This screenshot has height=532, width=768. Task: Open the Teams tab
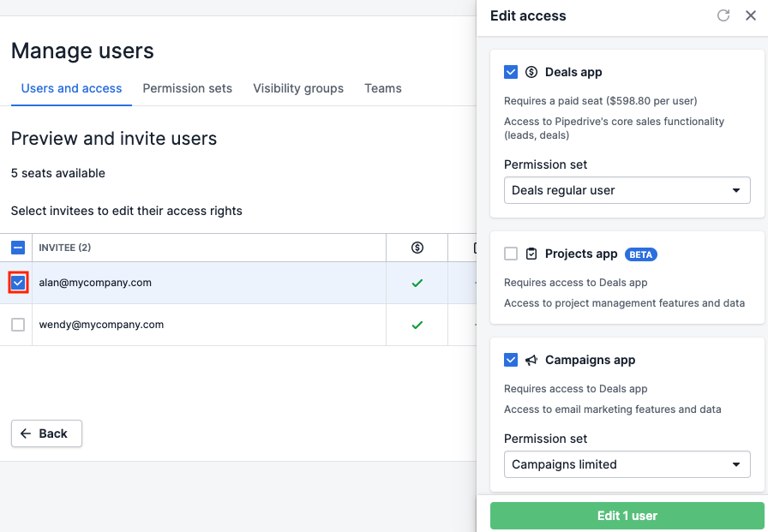tap(382, 88)
